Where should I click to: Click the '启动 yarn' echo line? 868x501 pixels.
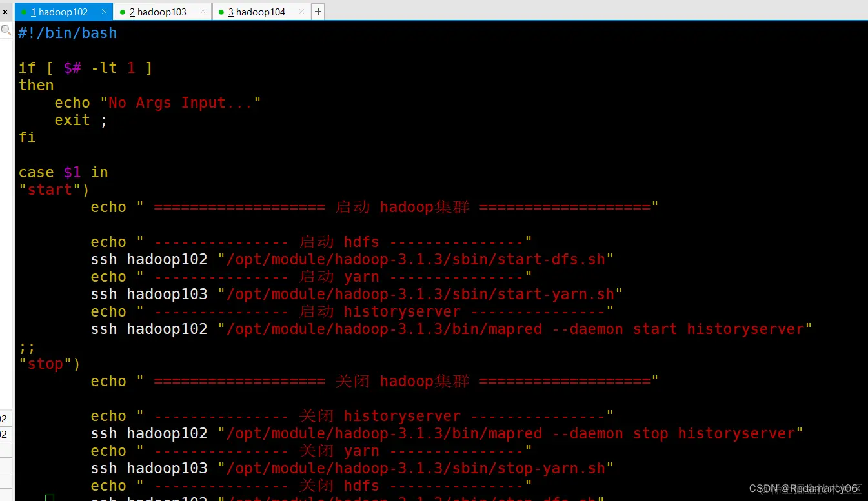tap(311, 277)
